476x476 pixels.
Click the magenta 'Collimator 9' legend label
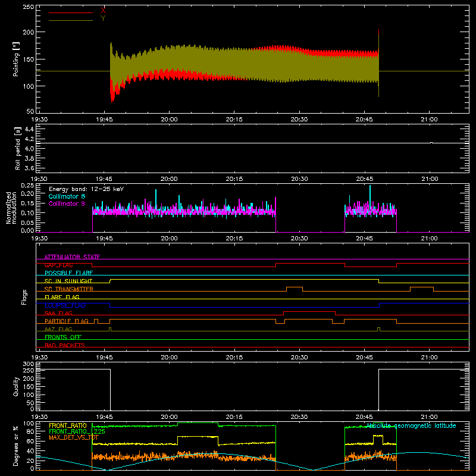point(67,203)
